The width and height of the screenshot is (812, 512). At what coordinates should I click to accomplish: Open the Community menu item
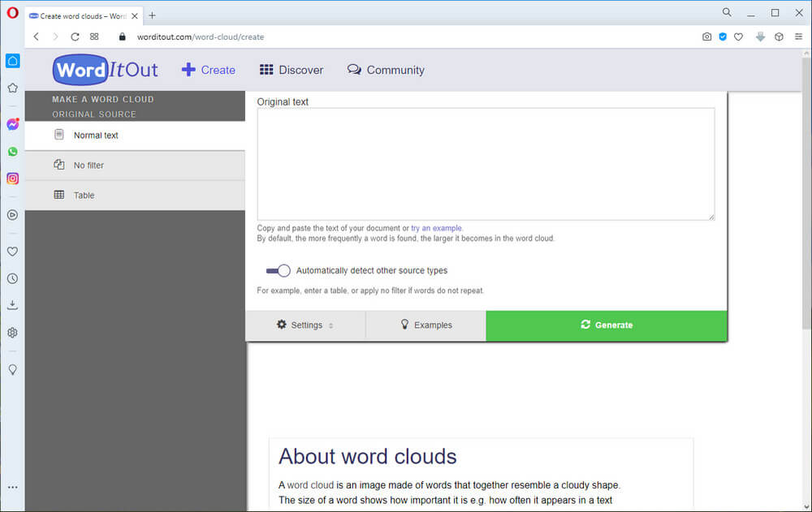coord(386,70)
